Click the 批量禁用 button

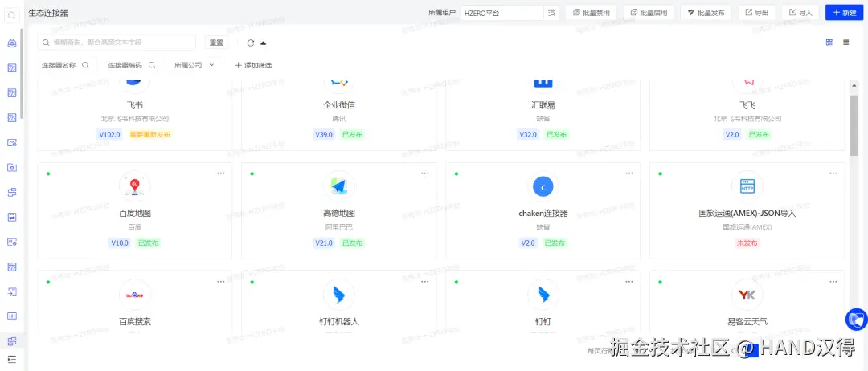(591, 13)
